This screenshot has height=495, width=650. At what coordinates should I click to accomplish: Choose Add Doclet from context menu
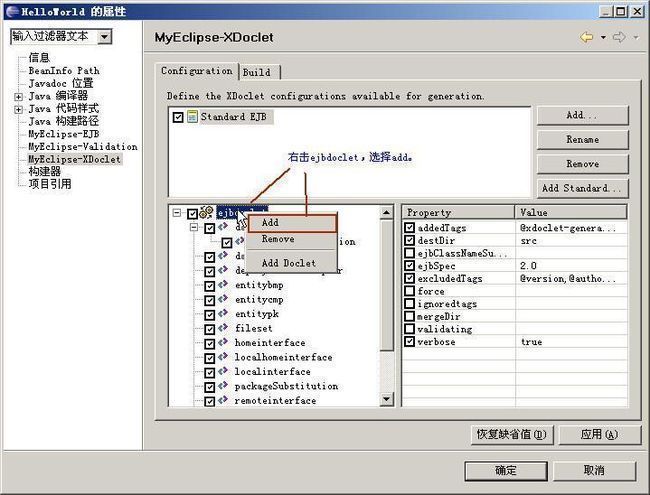(292, 263)
